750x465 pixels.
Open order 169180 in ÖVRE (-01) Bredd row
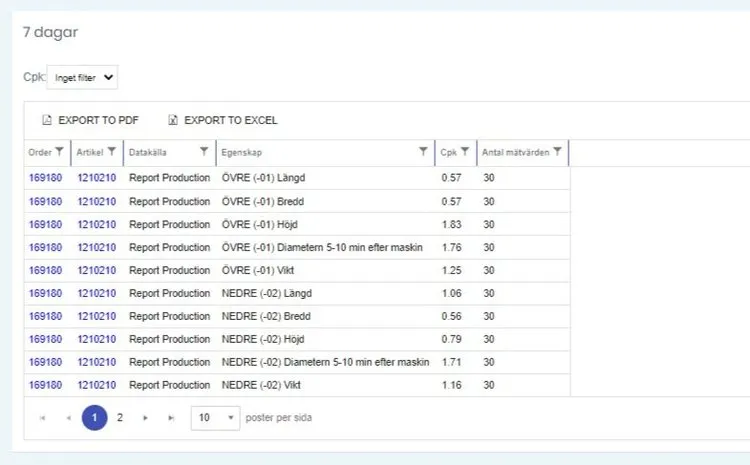(x=45, y=201)
